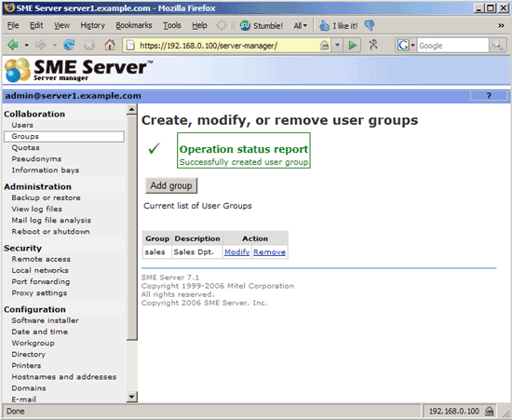This screenshot has height=420, width=512.
Task: Click the Add group button
Action: tap(171, 185)
